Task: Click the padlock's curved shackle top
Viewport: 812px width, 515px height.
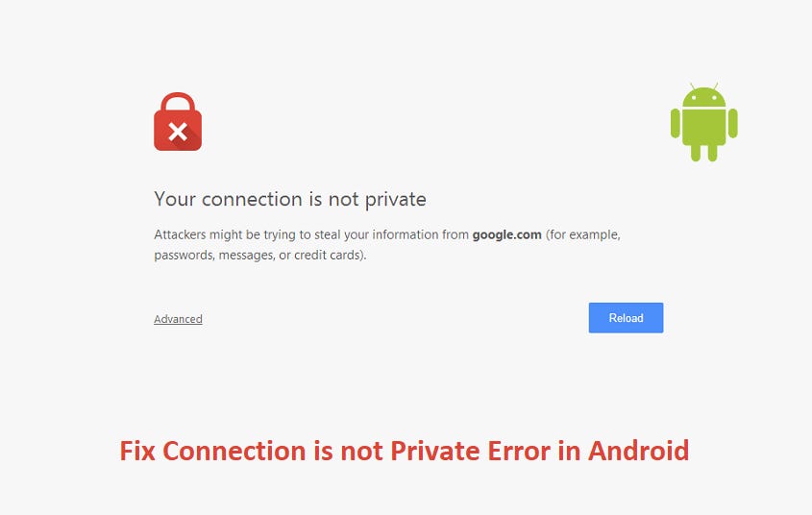Action: [x=178, y=100]
